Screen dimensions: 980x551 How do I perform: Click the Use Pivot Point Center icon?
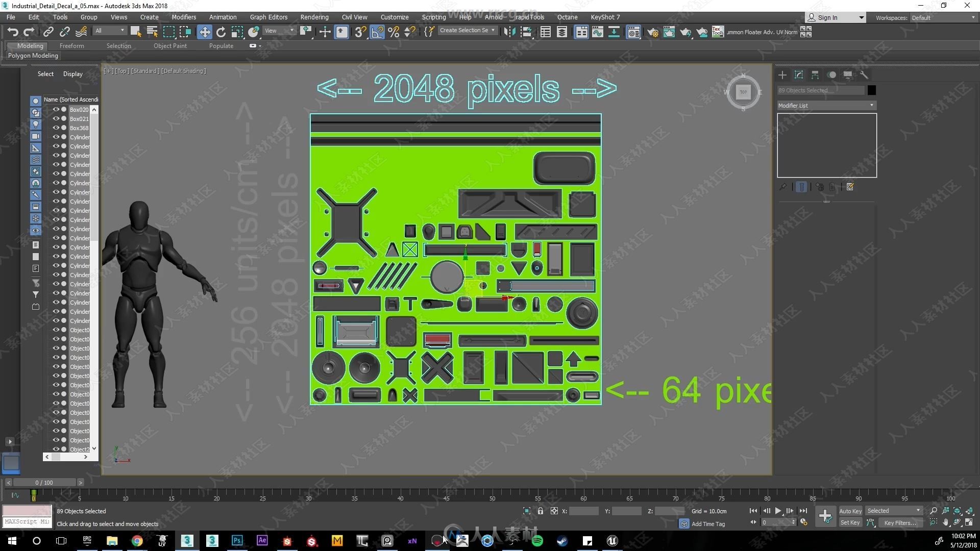tap(306, 32)
